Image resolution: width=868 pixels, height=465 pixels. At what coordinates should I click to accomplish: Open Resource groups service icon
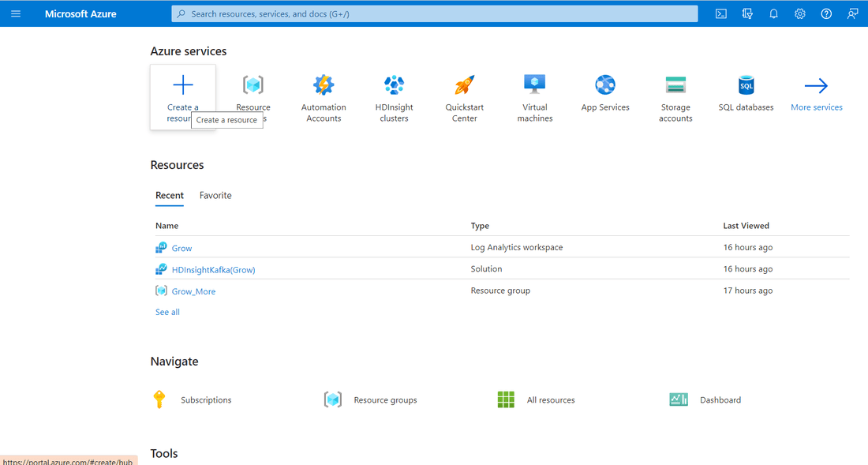(x=253, y=85)
